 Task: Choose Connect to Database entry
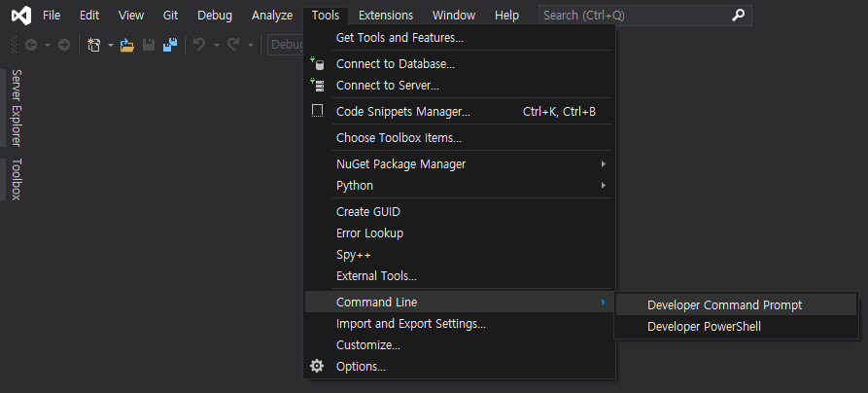pos(460,64)
